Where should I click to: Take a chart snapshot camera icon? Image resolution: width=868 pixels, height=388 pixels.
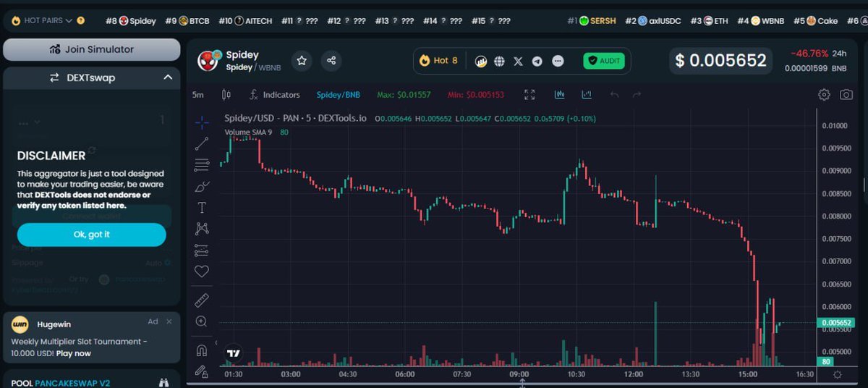pos(846,94)
